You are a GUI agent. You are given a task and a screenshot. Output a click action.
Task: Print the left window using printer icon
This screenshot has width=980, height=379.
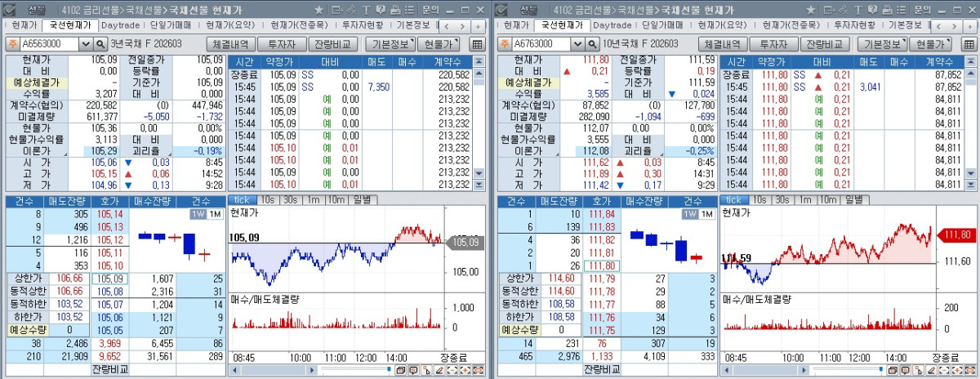[x=395, y=10]
